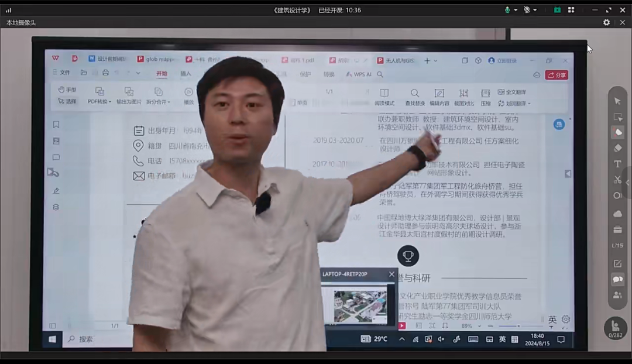Select the scissors cut tool
The width and height of the screenshot is (632, 364).
pyautogui.click(x=617, y=180)
